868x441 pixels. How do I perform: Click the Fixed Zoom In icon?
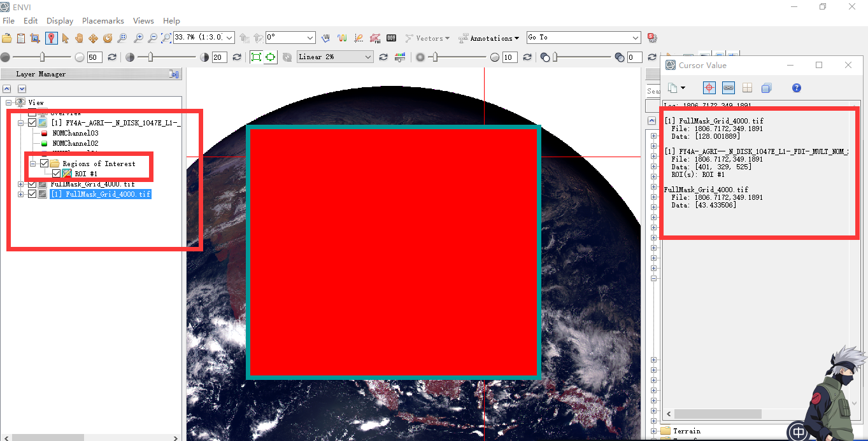[x=138, y=38]
